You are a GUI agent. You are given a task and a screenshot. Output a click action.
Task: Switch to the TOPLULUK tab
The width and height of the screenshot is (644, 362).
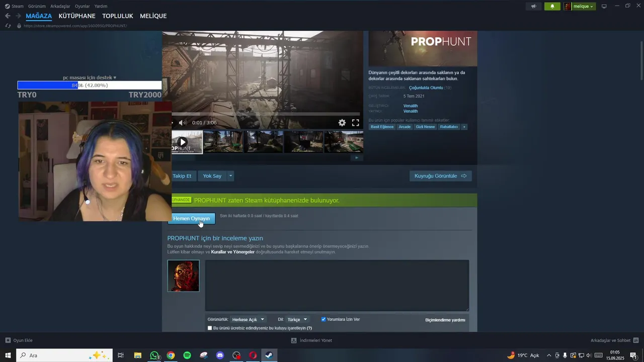[118, 16]
